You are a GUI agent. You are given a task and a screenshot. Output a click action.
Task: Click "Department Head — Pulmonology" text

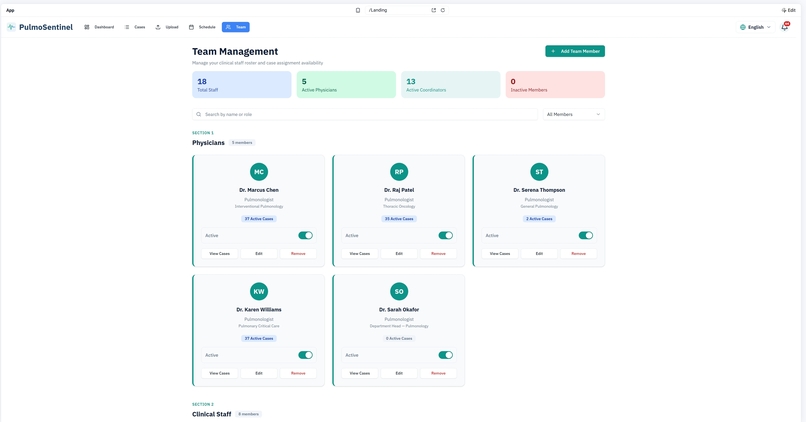[399, 326]
